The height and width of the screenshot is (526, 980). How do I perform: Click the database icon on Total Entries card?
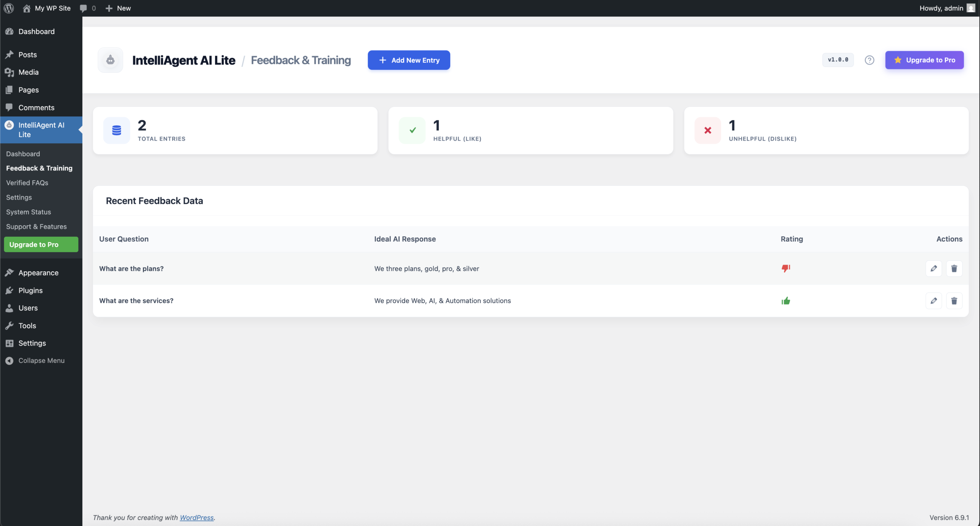tap(116, 130)
